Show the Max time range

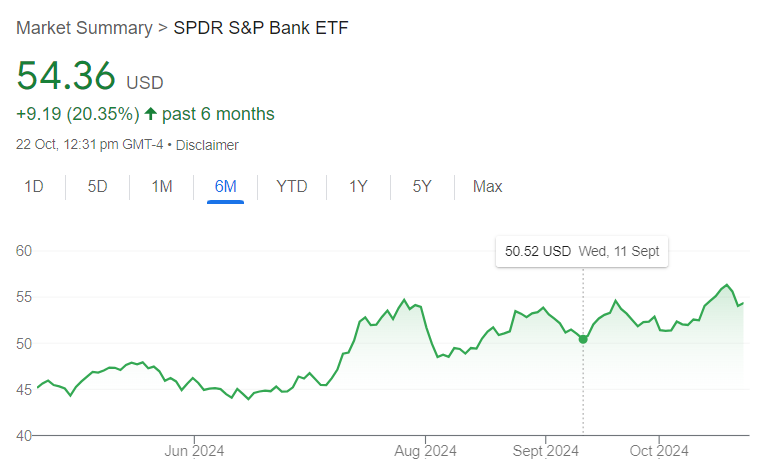point(487,186)
